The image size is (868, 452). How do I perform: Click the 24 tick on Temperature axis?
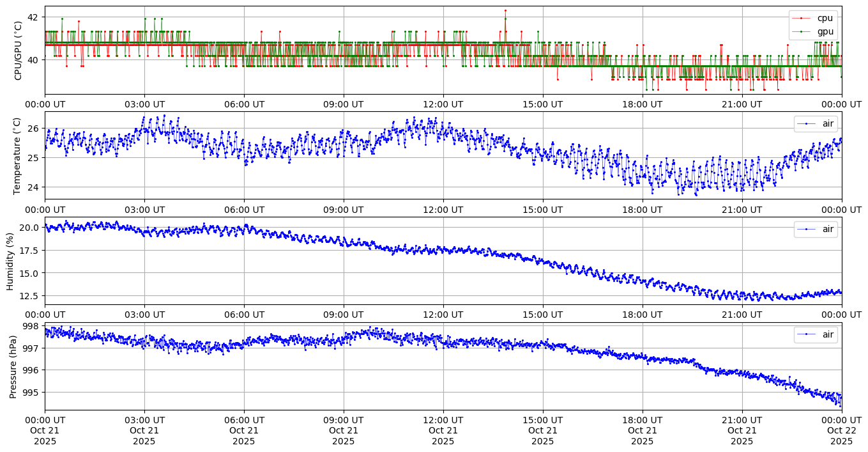(33, 187)
